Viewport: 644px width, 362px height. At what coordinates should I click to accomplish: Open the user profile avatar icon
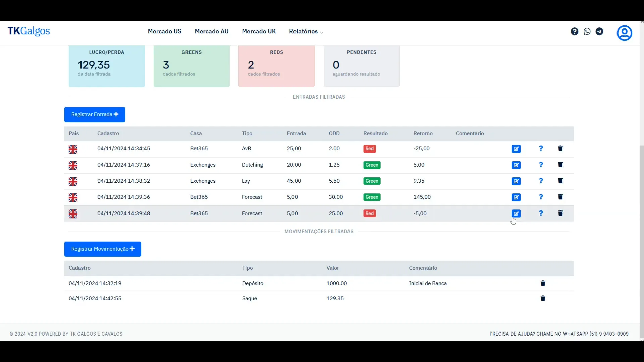[624, 33]
